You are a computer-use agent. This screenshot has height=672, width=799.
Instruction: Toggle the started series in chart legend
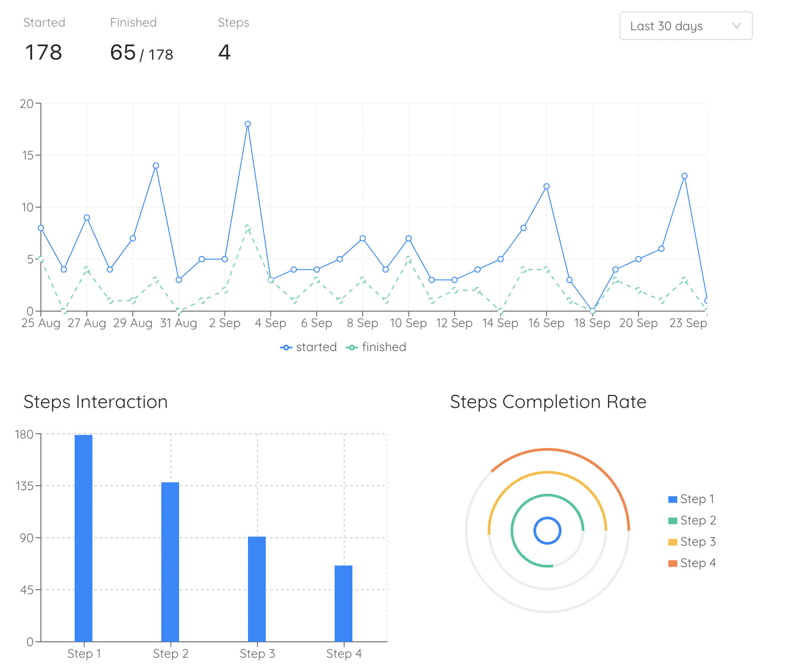pyautogui.click(x=309, y=347)
